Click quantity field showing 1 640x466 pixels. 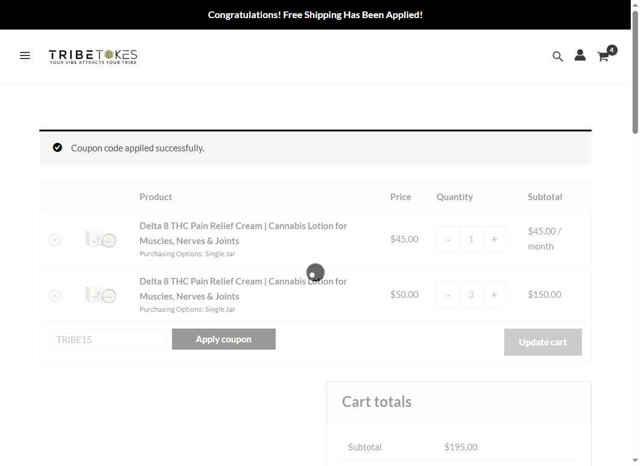(x=471, y=239)
